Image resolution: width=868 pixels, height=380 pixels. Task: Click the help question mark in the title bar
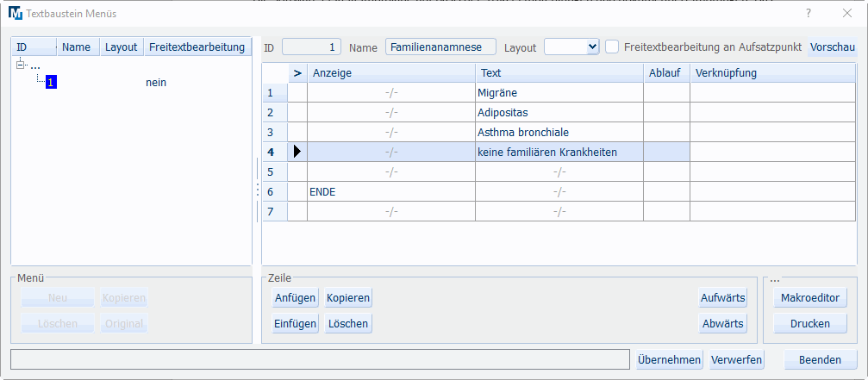click(x=809, y=13)
